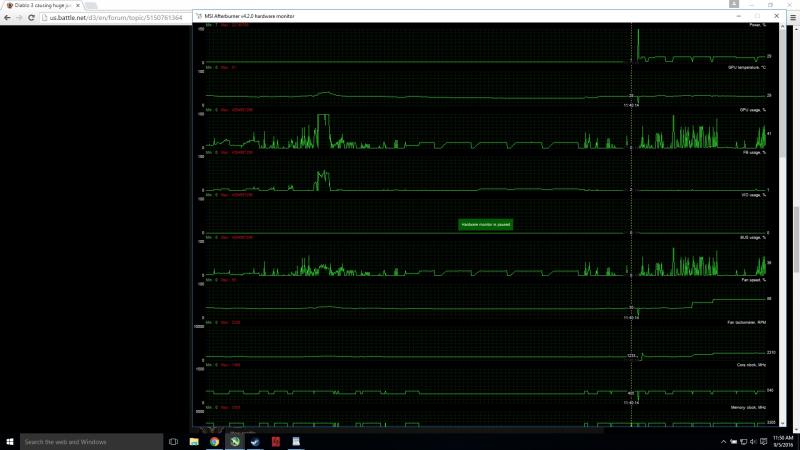Click the MSI Afterburner title bar icon
The image size is (800, 450).
(x=198, y=16)
